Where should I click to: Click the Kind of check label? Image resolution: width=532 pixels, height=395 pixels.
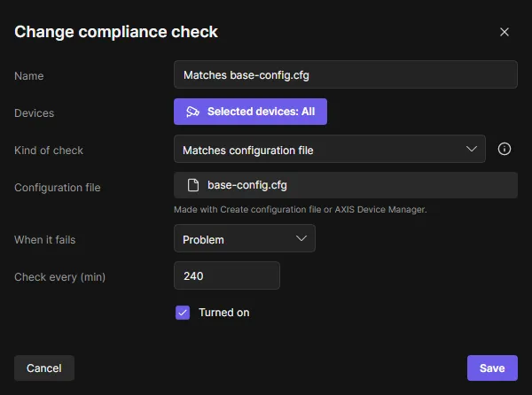click(x=49, y=151)
